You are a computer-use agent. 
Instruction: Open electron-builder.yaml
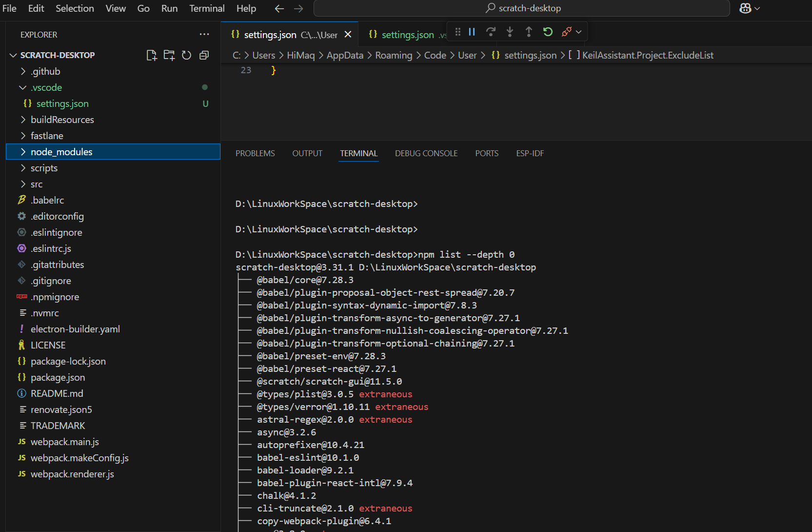[x=113, y=329]
